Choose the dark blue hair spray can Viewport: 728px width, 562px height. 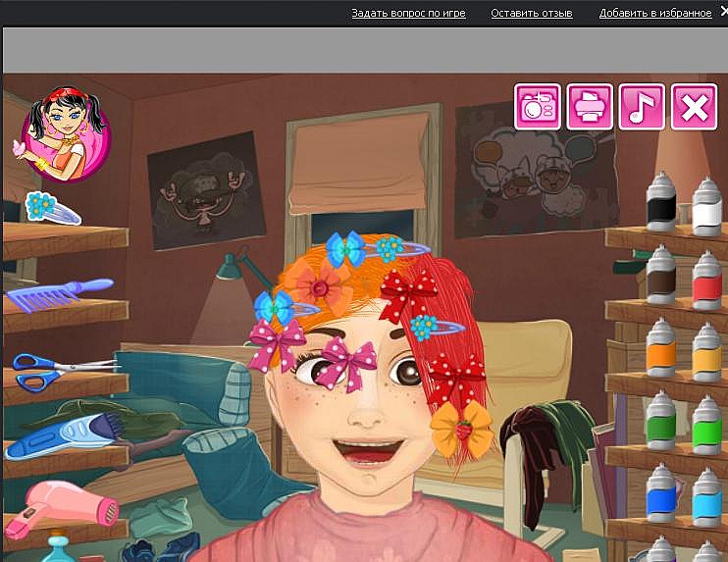[x=660, y=493]
